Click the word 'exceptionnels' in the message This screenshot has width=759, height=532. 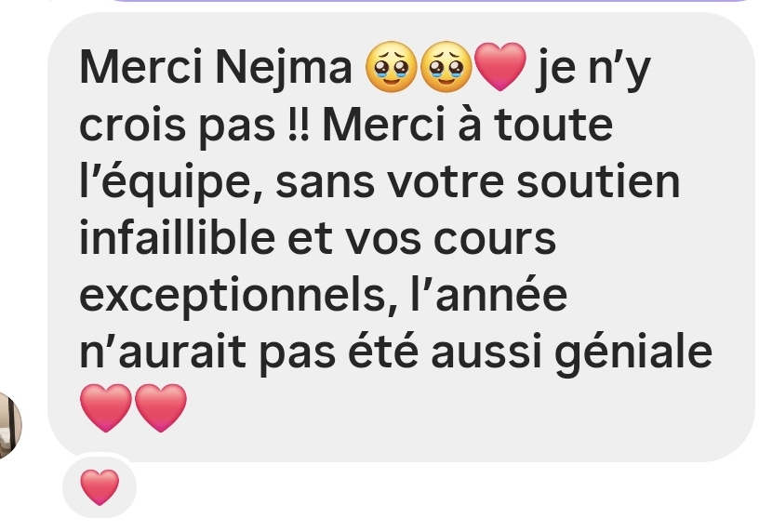coord(232,297)
